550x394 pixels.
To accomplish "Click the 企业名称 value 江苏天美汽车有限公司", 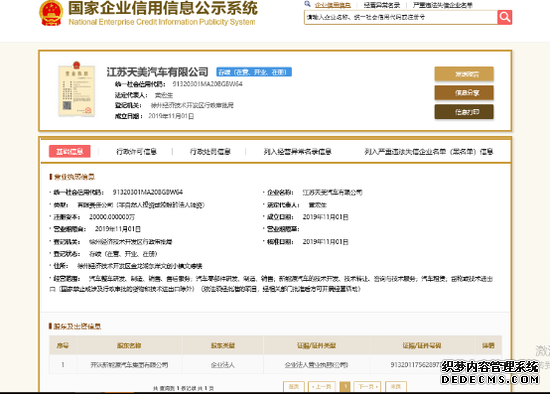I will pos(333,192).
